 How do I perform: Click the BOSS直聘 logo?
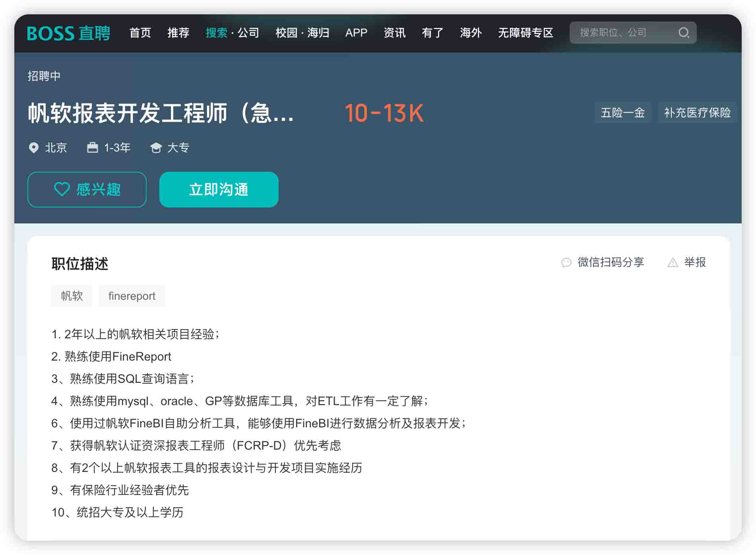pos(69,33)
